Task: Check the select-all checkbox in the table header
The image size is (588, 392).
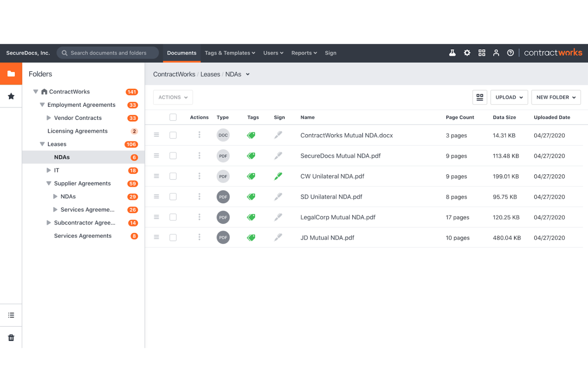Action: [173, 117]
